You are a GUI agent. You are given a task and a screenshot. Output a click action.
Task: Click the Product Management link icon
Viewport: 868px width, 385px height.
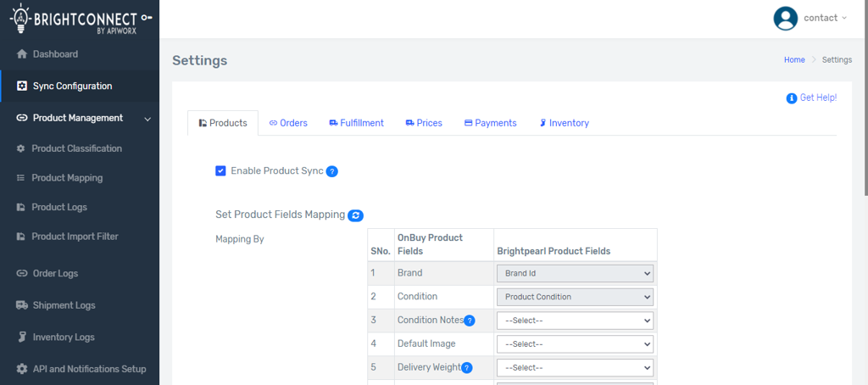[x=21, y=118]
